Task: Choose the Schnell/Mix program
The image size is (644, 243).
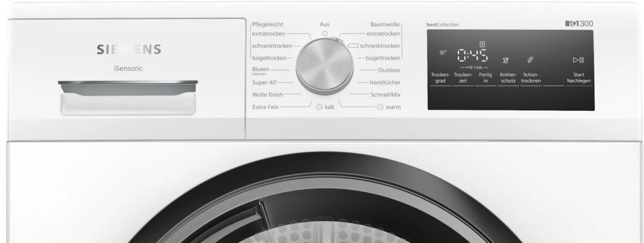Action: pyautogui.click(x=385, y=94)
